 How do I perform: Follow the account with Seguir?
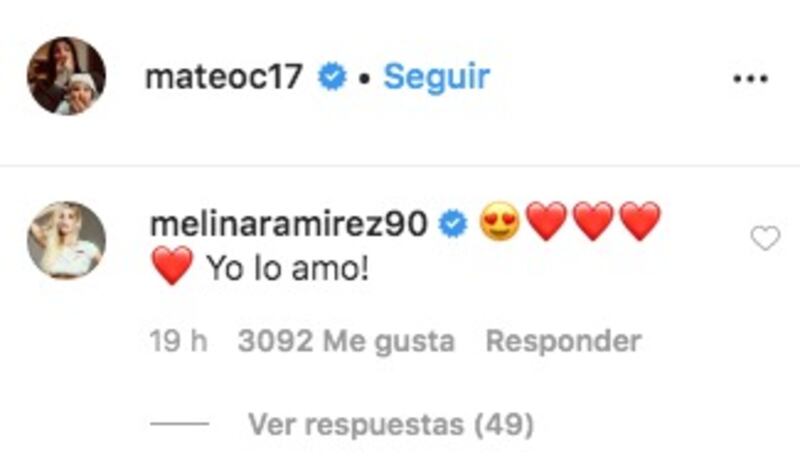tap(437, 78)
